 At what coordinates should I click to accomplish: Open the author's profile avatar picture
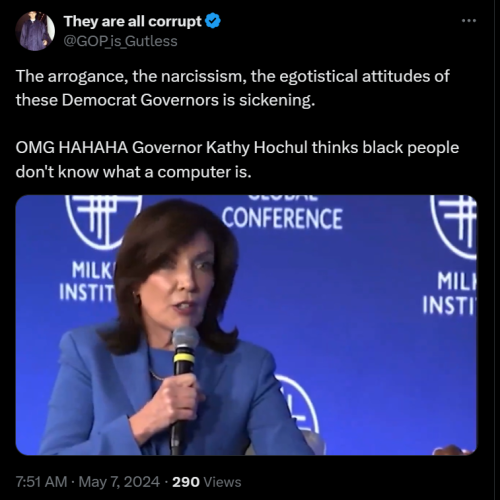point(35,31)
